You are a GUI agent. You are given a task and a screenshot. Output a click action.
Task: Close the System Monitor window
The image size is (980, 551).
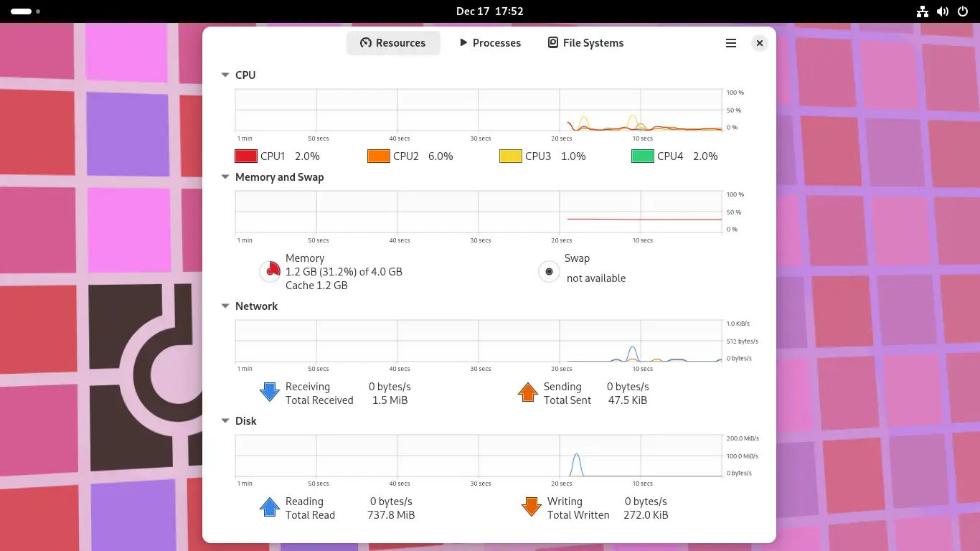pyautogui.click(x=759, y=43)
